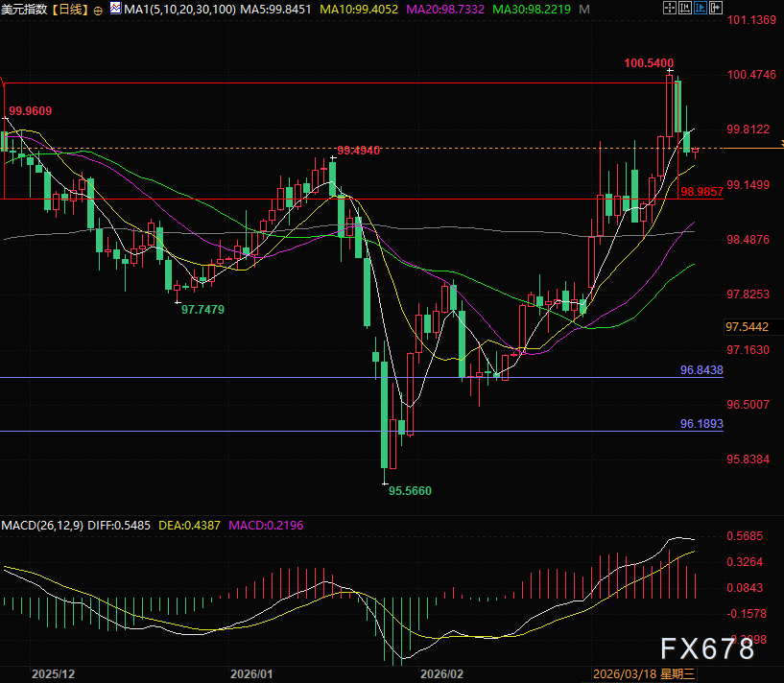The height and width of the screenshot is (683, 784).
Task: Click the axis-to-start chart icon
Action: point(685,8)
